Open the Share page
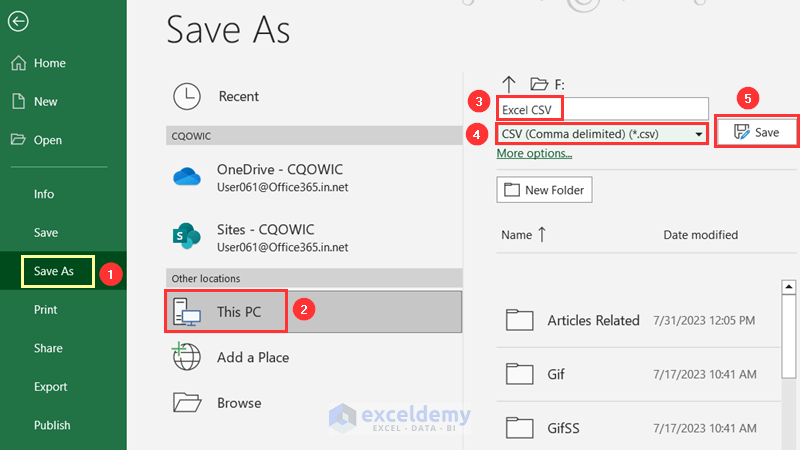Image resolution: width=800 pixels, height=450 pixels. pos(48,348)
